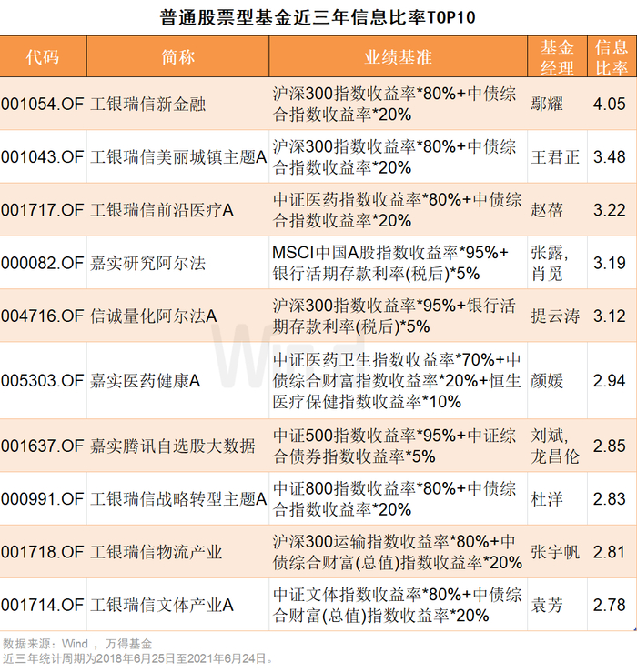Image resolution: width=637 pixels, height=672 pixels.
Task: Click fund name 信诚量化阿尔法A
Action: tap(154, 316)
